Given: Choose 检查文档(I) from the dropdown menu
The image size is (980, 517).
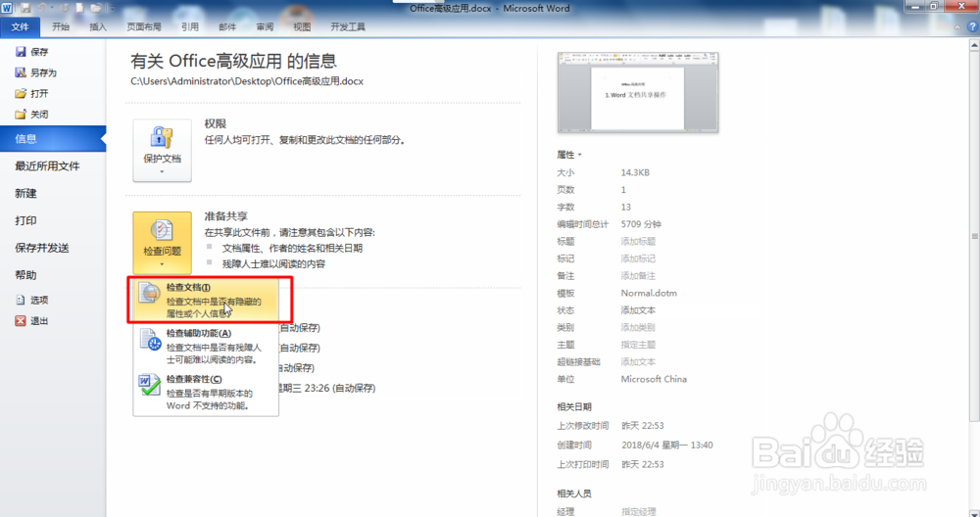Looking at the screenshot, I should (x=206, y=300).
